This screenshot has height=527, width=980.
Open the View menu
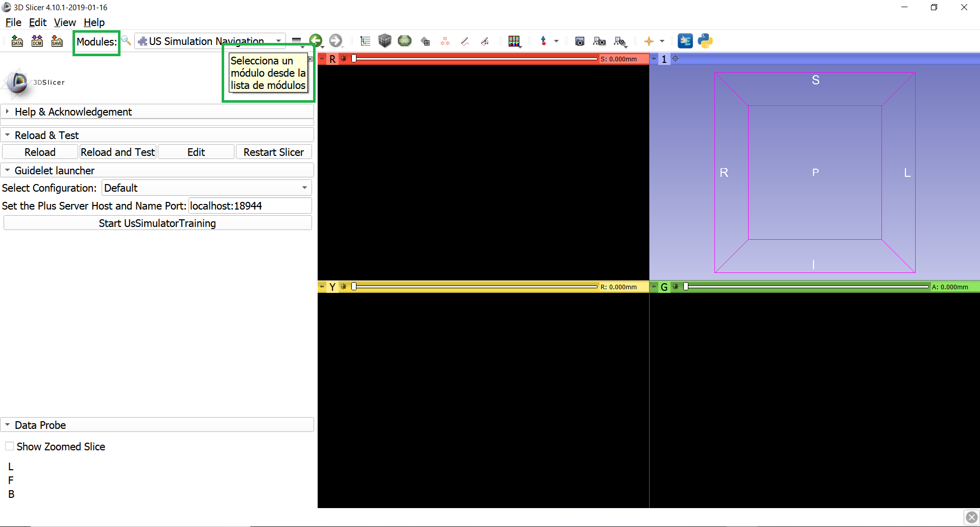click(65, 22)
